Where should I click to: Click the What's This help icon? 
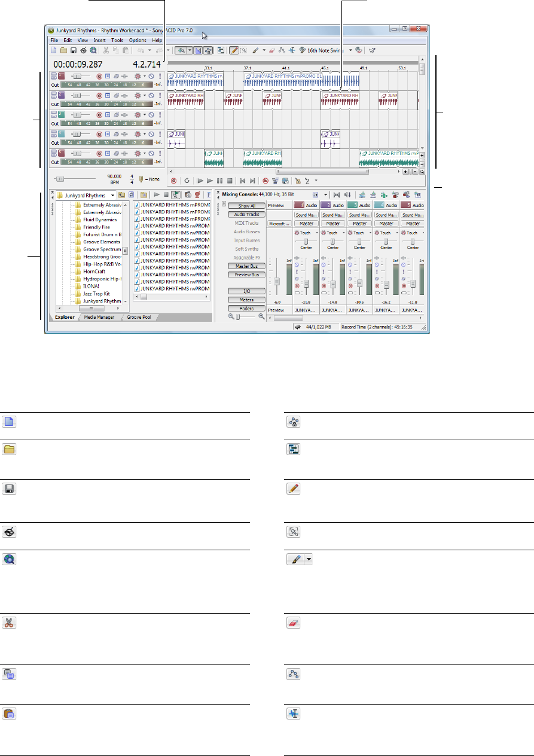coord(371,51)
